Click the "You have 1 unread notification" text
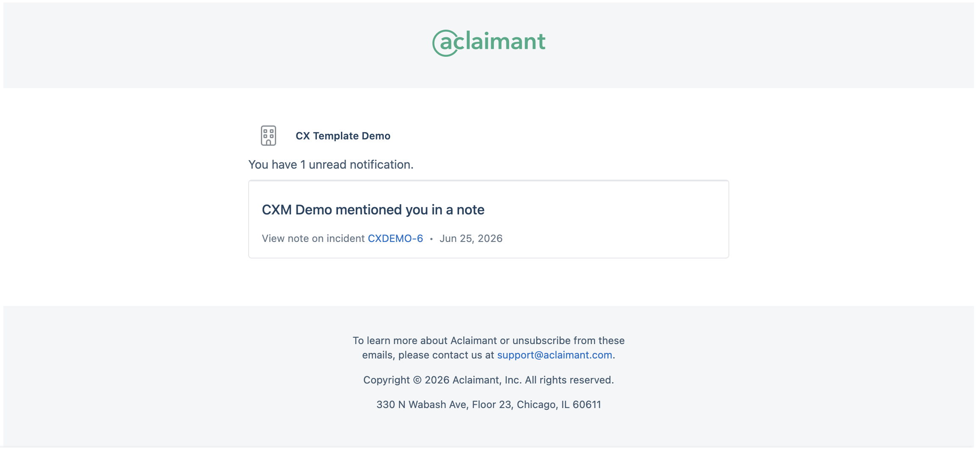The image size is (980, 450). tap(331, 164)
